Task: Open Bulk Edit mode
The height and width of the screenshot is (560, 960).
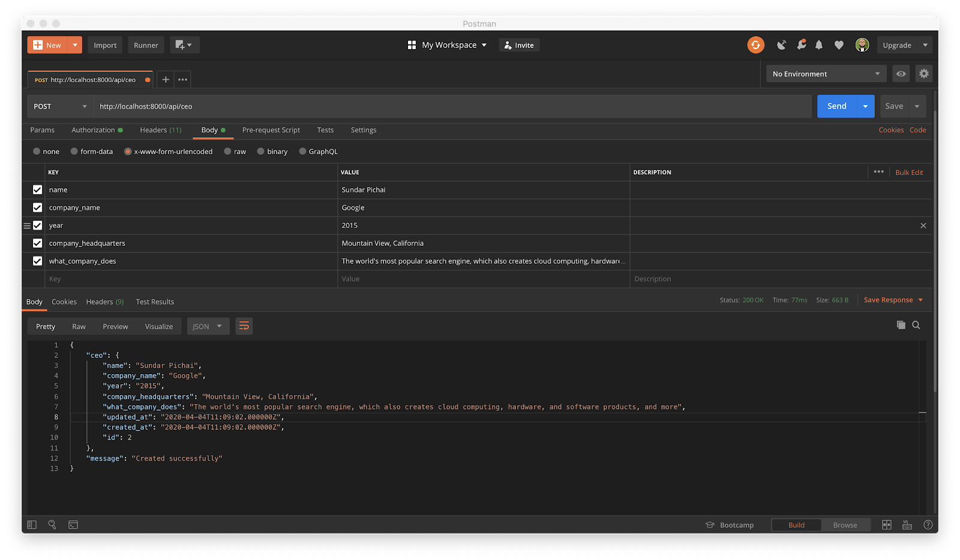Action: 909,172
